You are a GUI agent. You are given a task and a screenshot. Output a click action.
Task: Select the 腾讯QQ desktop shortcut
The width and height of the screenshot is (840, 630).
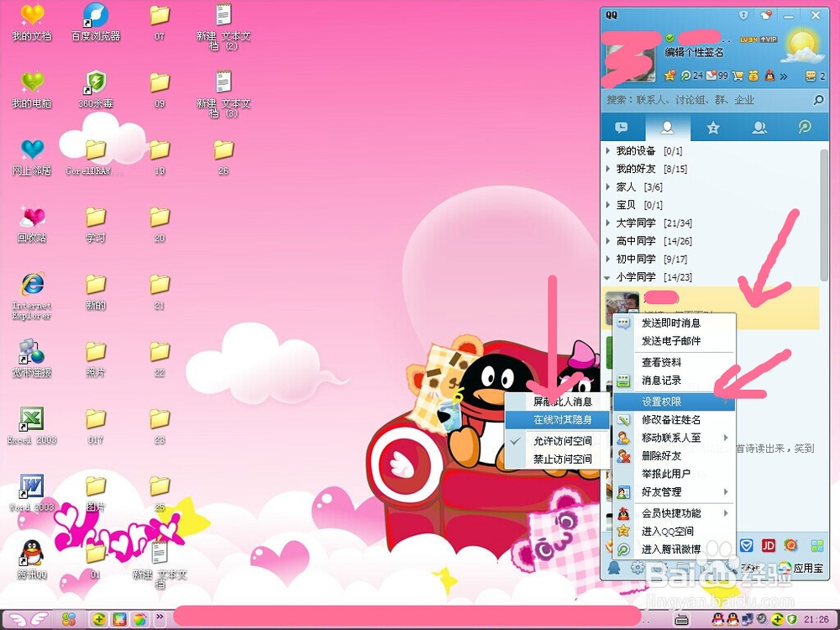32,559
